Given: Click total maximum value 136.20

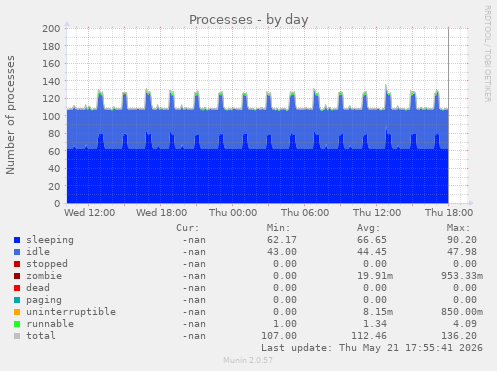Looking at the screenshot, I should [459, 336].
